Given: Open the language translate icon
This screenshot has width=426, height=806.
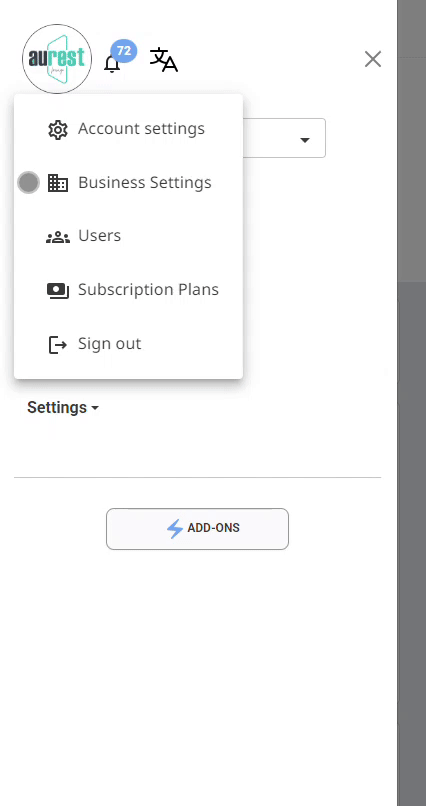Looking at the screenshot, I should click(163, 60).
